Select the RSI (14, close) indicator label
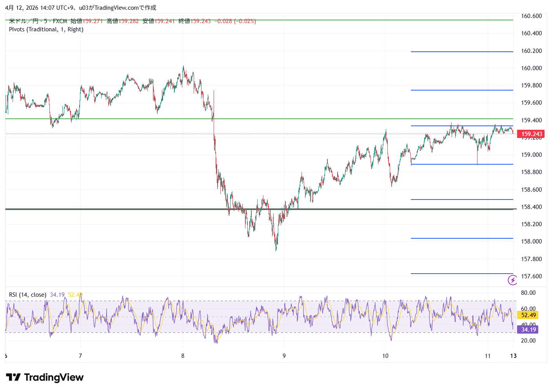The width and height of the screenshot is (552, 392). (x=27, y=295)
